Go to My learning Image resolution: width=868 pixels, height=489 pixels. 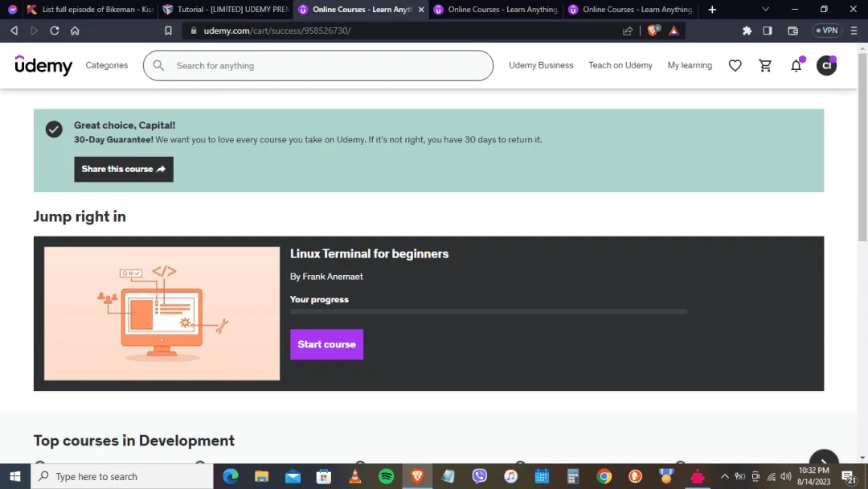[x=690, y=65]
